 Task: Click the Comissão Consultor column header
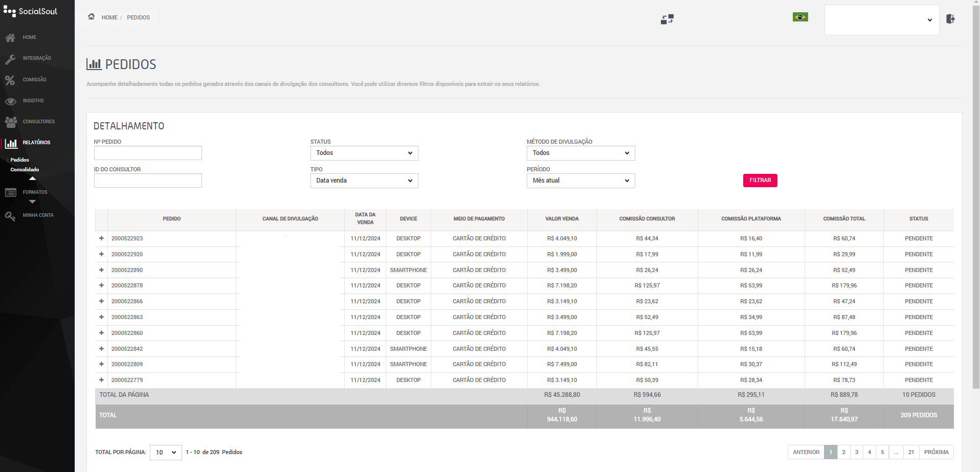pyautogui.click(x=647, y=219)
